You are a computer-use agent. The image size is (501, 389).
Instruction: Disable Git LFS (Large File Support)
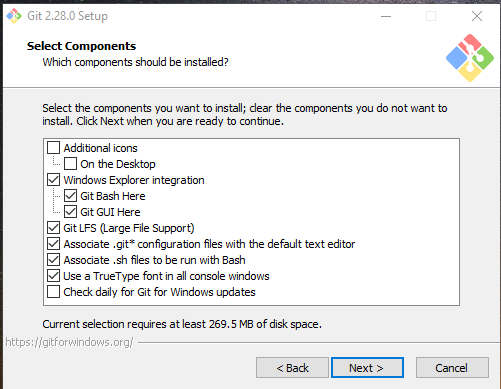(x=54, y=228)
